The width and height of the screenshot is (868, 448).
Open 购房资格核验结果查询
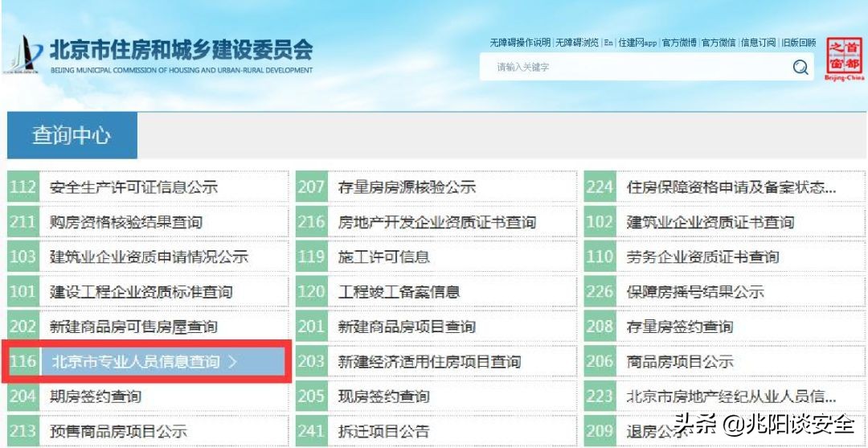pos(125,222)
